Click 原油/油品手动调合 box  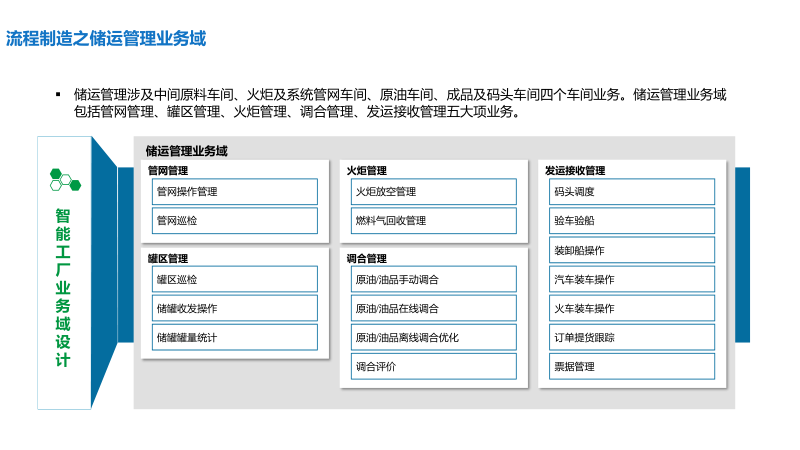pyautogui.click(x=434, y=279)
